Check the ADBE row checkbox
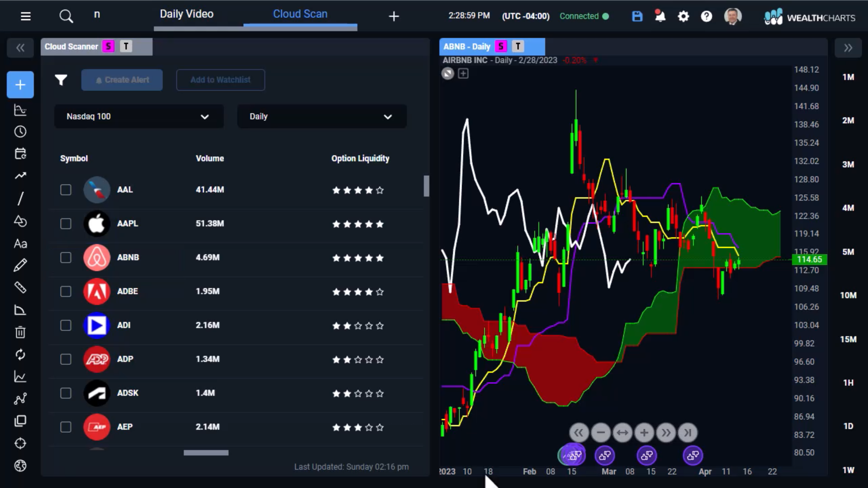868x488 pixels. [66, 291]
